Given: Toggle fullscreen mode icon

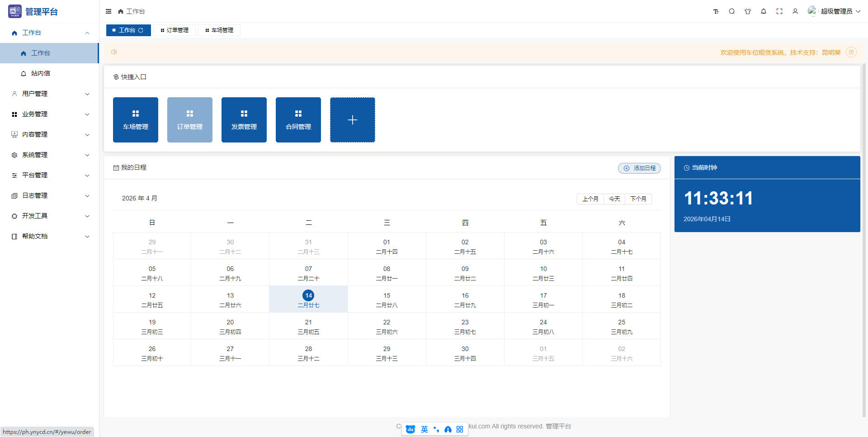Looking at the screenshot, I should [x=779, y=11].
